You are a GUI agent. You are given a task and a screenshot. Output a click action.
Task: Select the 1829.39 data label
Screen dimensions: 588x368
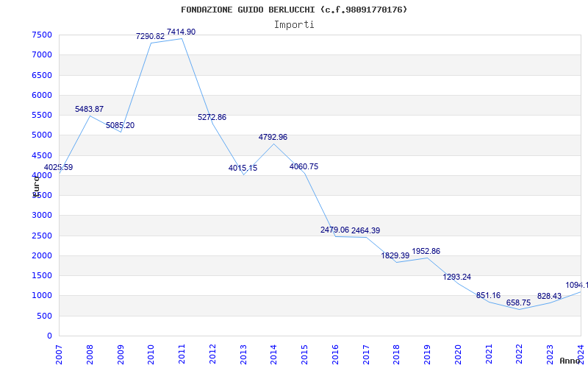[395, 255]
